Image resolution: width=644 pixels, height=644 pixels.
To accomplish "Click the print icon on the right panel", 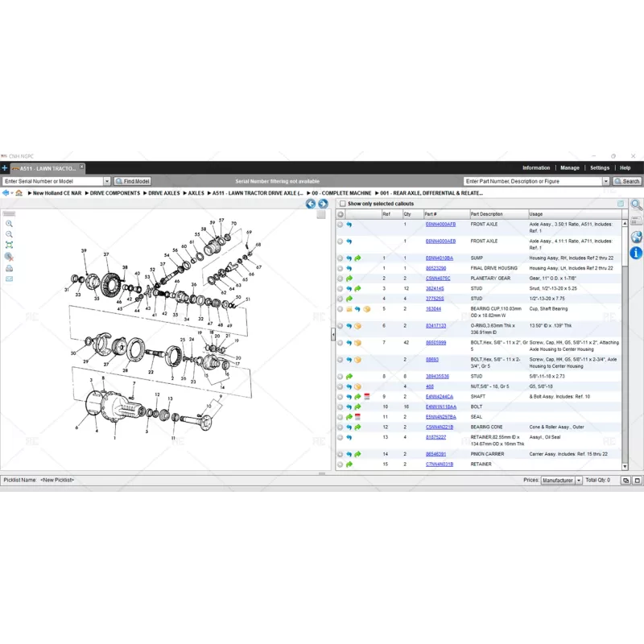I will (x=636, y=221).
